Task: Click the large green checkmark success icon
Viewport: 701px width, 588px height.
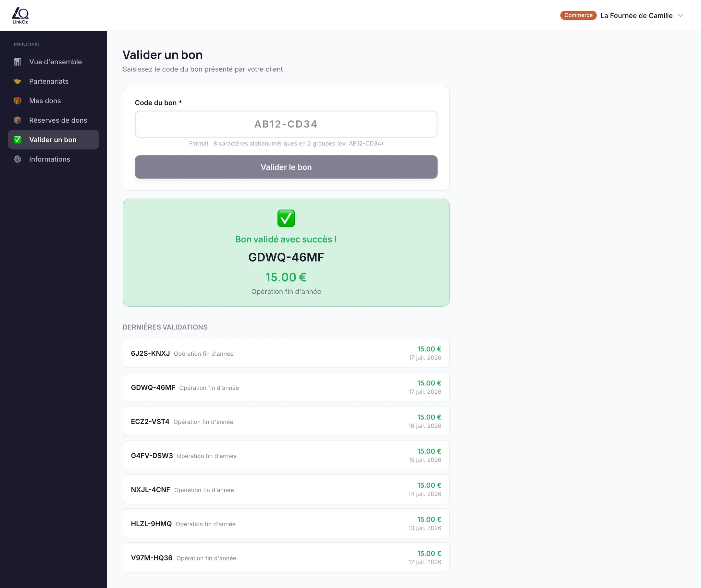Action: (286, 218)
